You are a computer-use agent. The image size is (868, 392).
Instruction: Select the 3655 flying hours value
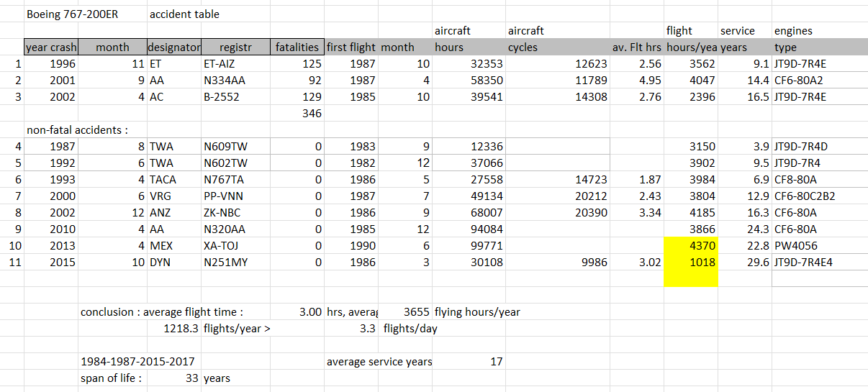pyautogui.click(x=405, y=312)
